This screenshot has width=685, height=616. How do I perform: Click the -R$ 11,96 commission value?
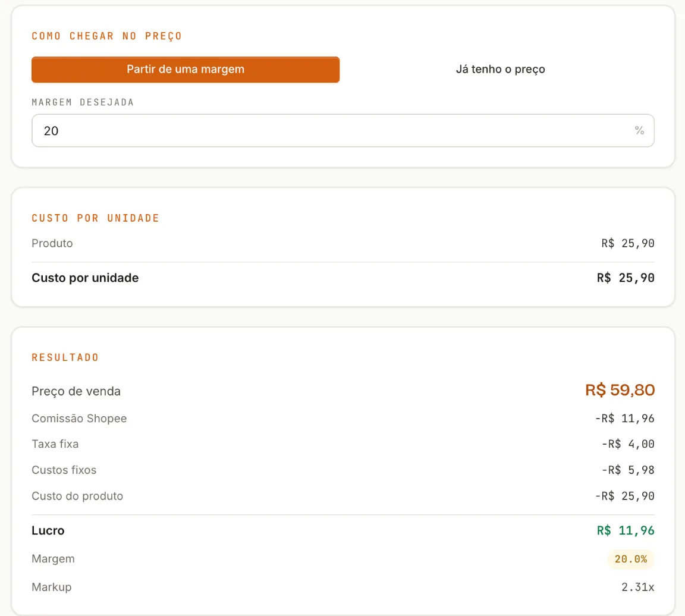[x=624, y=419]
